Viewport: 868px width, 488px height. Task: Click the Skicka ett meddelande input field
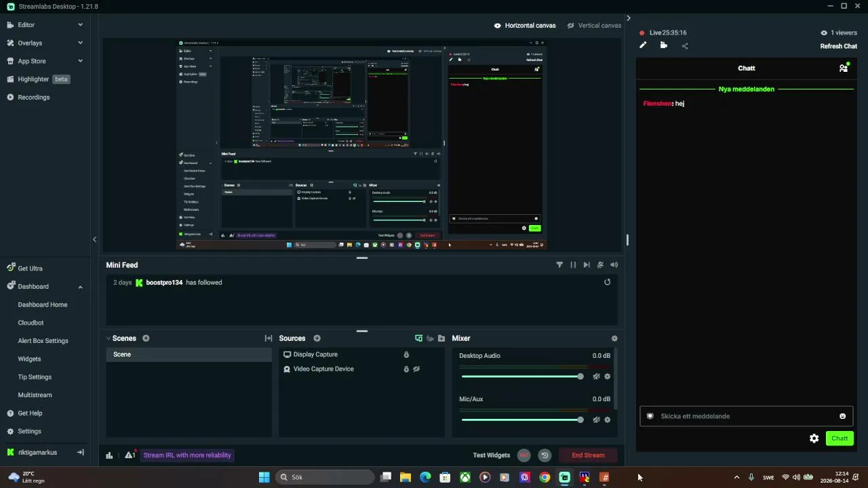[x=746, y=416]
